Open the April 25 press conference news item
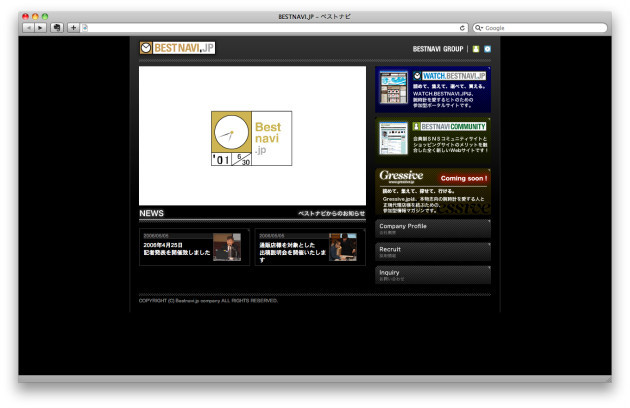630x408 pixels. tap(194, 247)
